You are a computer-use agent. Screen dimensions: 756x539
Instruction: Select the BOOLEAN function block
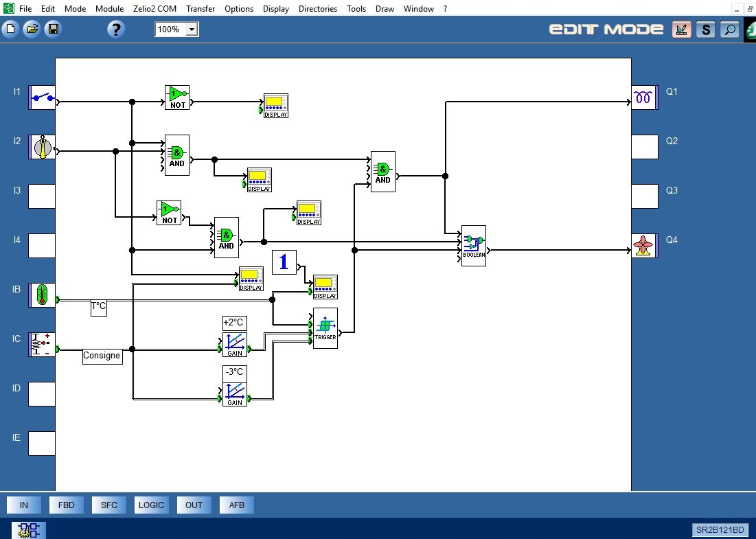pyautogui.click(x=474, y=245)
